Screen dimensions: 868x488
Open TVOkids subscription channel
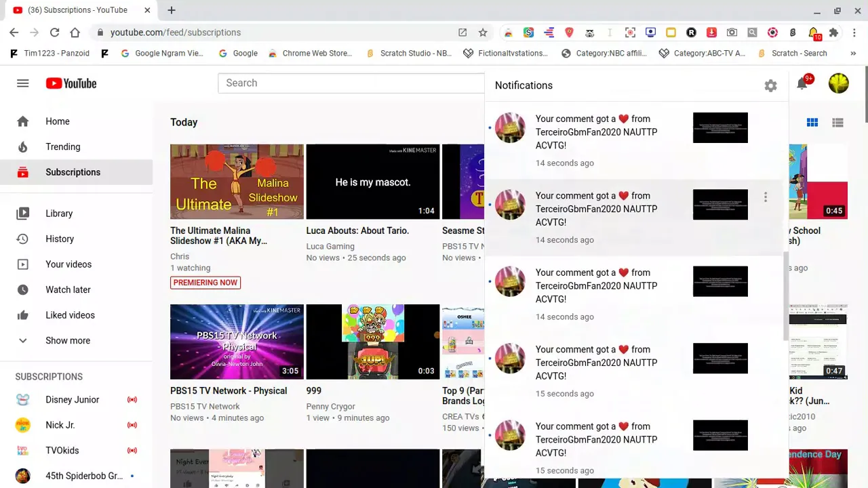(x=76, y=451)
